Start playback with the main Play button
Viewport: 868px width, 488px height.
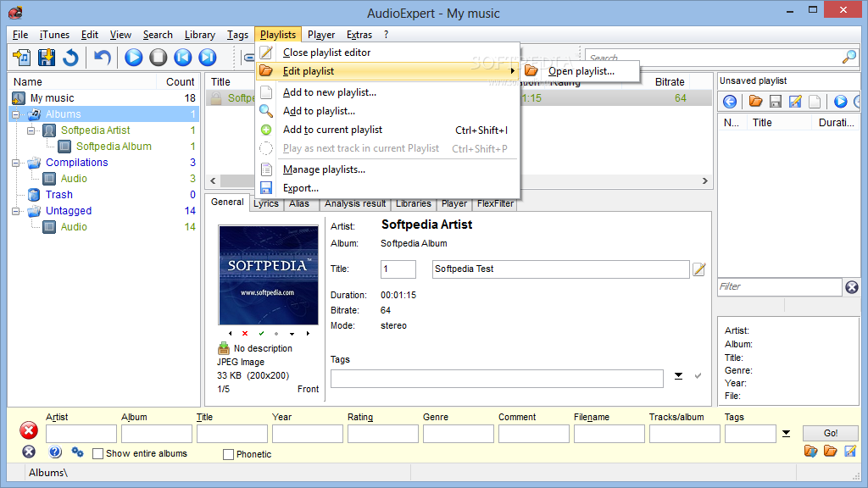[133, 58]
